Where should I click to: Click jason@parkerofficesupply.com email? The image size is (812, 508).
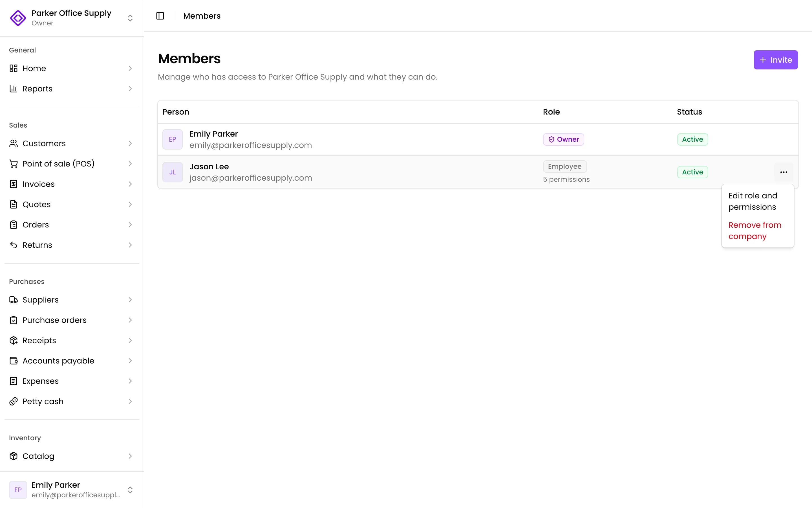250,178
